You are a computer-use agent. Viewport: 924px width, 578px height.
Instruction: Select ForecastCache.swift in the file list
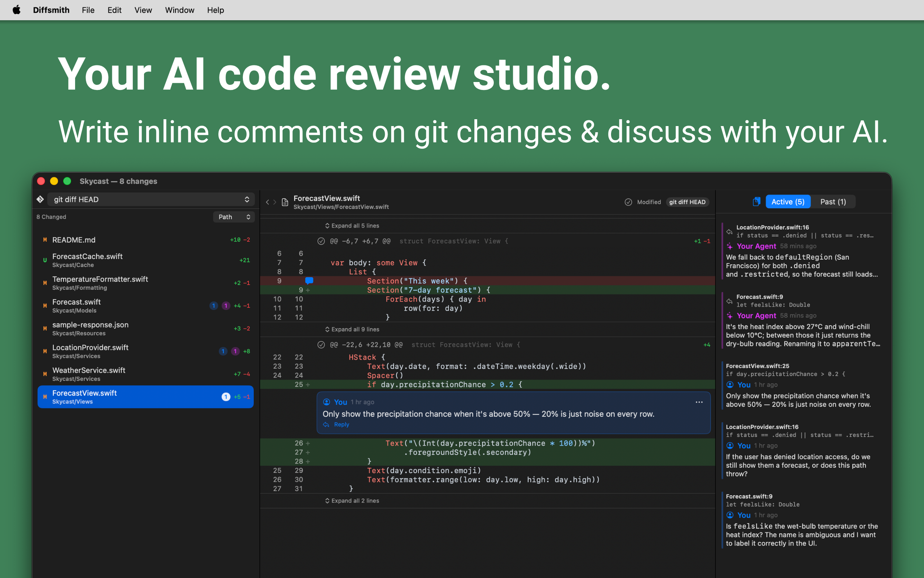point(145,260)
